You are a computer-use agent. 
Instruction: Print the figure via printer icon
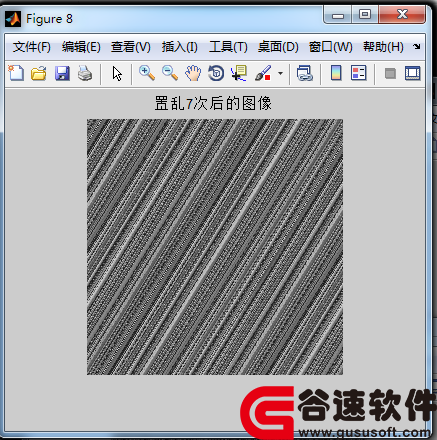coord(85,73)
